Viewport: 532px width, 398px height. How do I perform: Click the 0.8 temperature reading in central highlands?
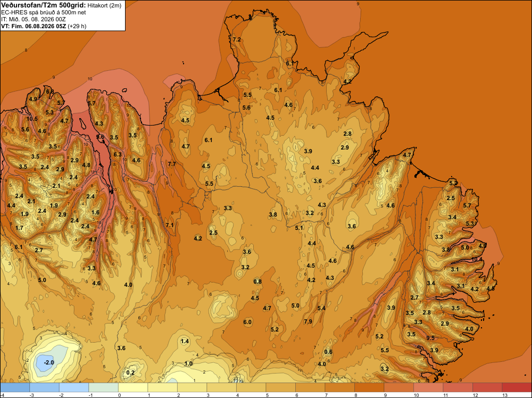coord(257,281)
